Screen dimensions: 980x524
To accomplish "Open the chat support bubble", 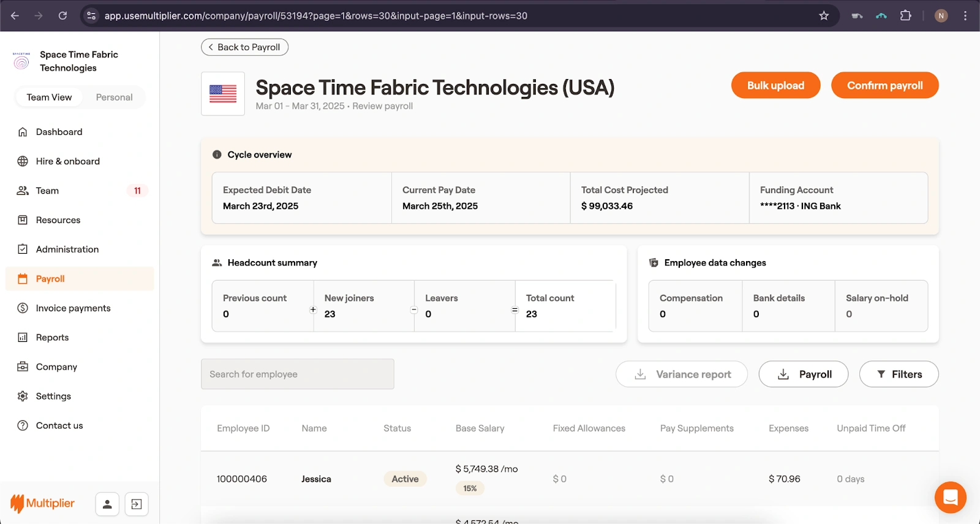I will [x=951, y=497].
